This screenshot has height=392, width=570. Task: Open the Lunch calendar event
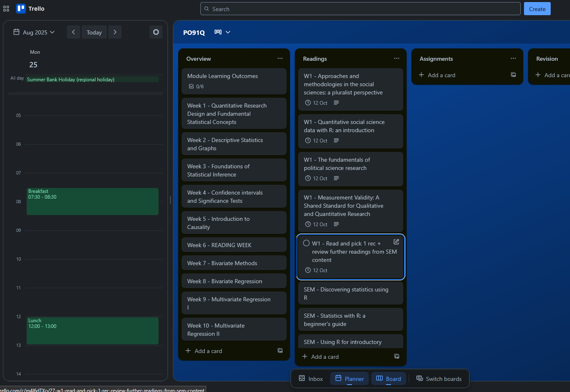click(x=92, y=330)
